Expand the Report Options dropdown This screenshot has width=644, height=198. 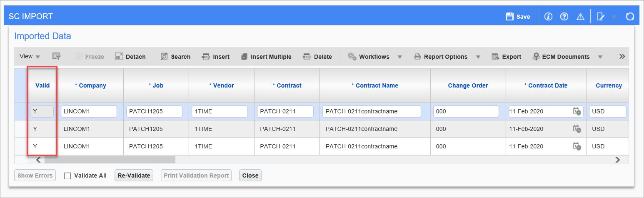(x=478, y=57)
